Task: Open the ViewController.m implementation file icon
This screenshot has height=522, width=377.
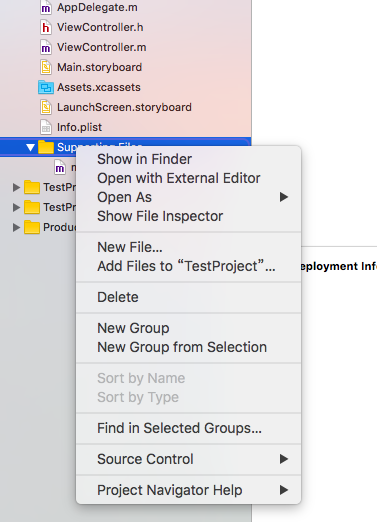Action: pyautogui.click(x=46, y=47)
